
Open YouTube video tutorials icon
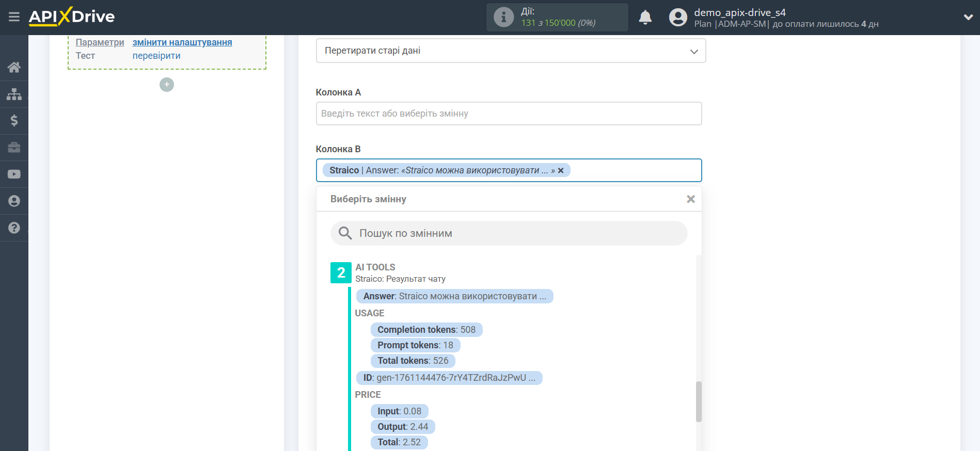14,174
